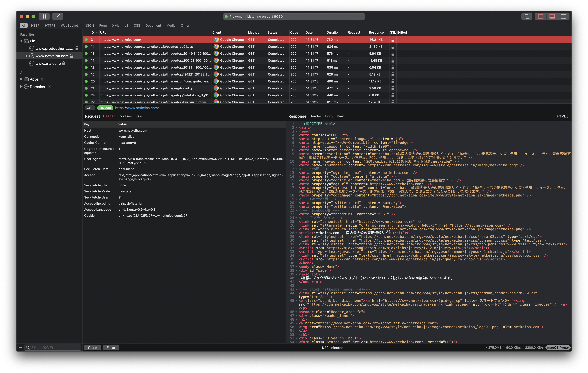The width and height of the screenshot is (588, 373).
Task: Switch request view to Cookies tab
Action: (125, 116)
